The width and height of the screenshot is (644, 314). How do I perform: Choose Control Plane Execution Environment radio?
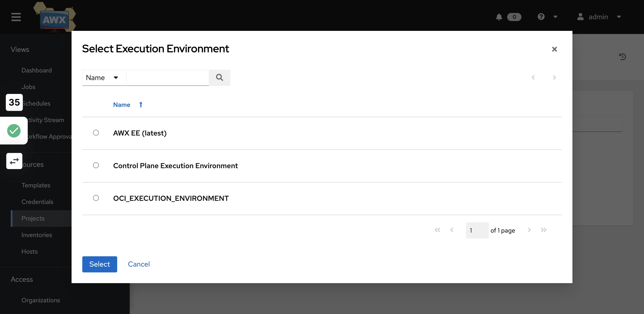tap(96, 165)
